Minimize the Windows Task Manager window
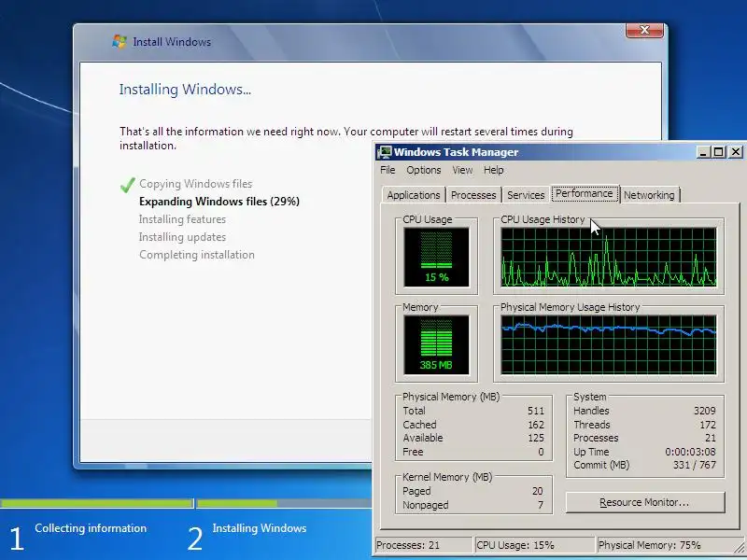This screenshot has width=747, height=560. coord(704,152)
